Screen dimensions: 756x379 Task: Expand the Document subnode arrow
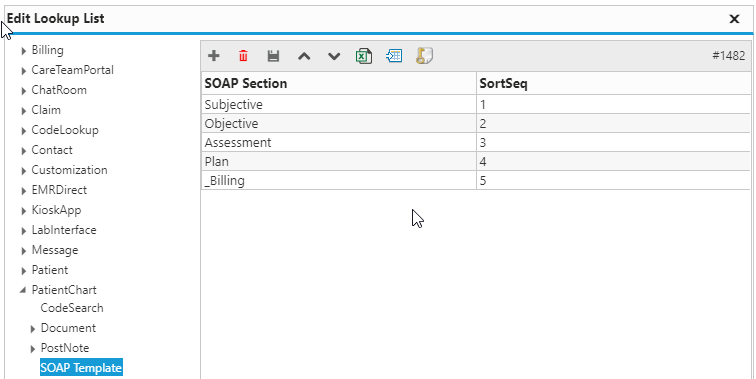click(x=33, y=329)
